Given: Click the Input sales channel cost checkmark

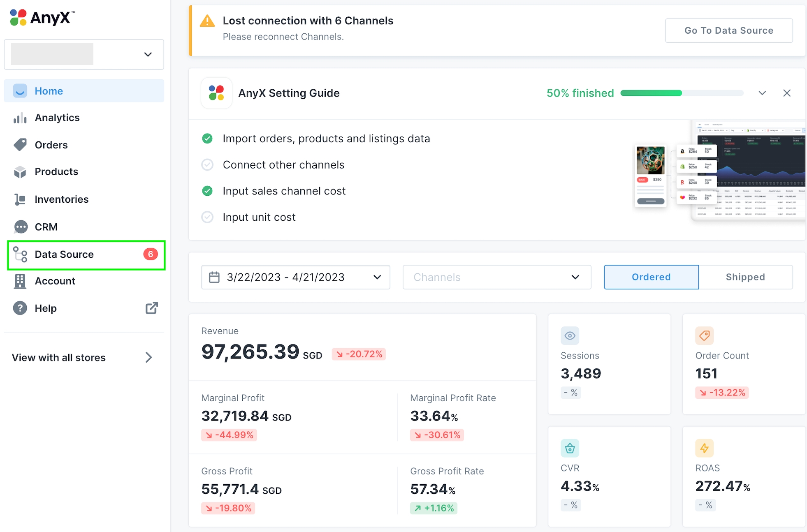Looking at the screenshot, I should pos(207,191).
